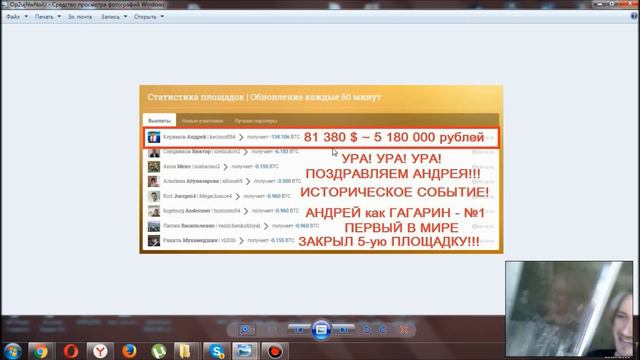This screenshot has height=360, width=640.
Task: Open the Windows Start menu
Action: pos(13,351)
